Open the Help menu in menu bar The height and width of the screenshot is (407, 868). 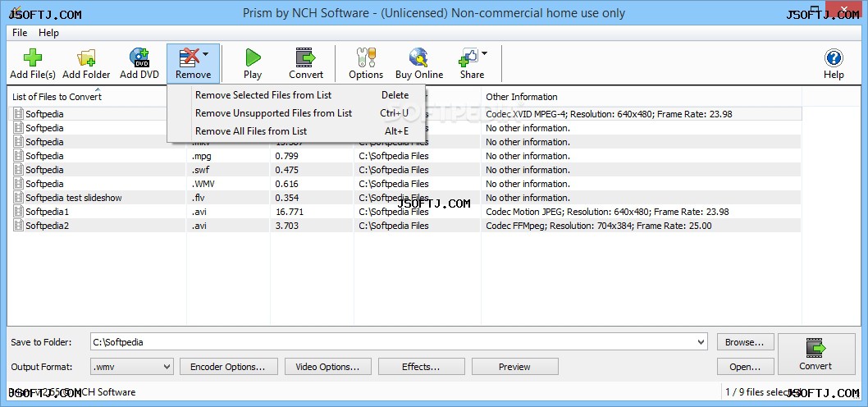48,33
